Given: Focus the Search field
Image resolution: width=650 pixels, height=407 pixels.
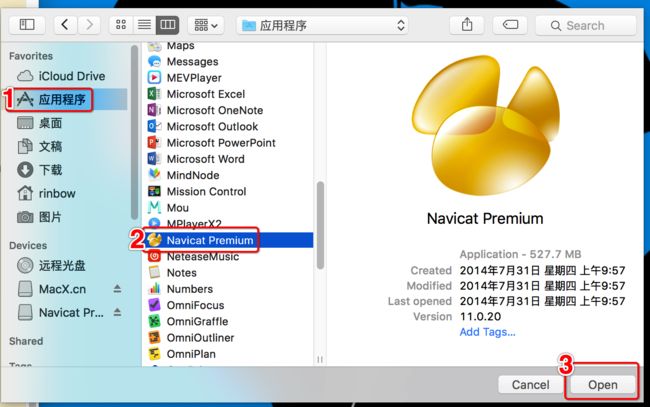Looking at the screenshot, I should [x=586, y=25].
